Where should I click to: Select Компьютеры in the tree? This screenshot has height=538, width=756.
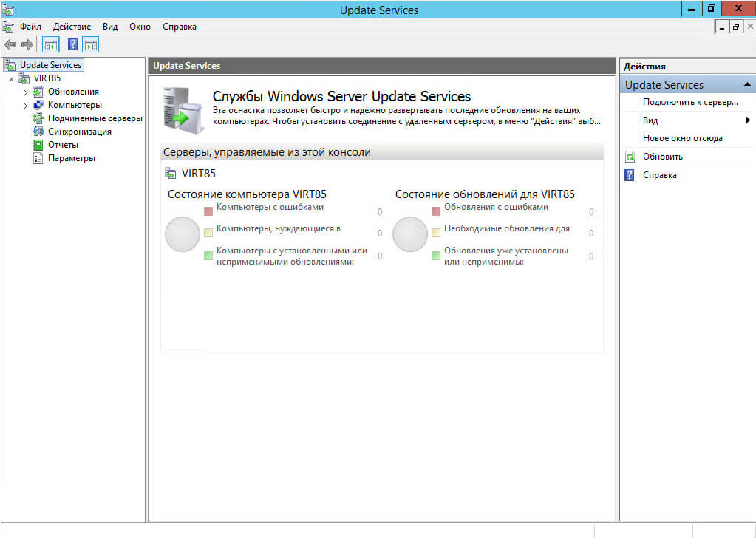[x=75, y=105]
